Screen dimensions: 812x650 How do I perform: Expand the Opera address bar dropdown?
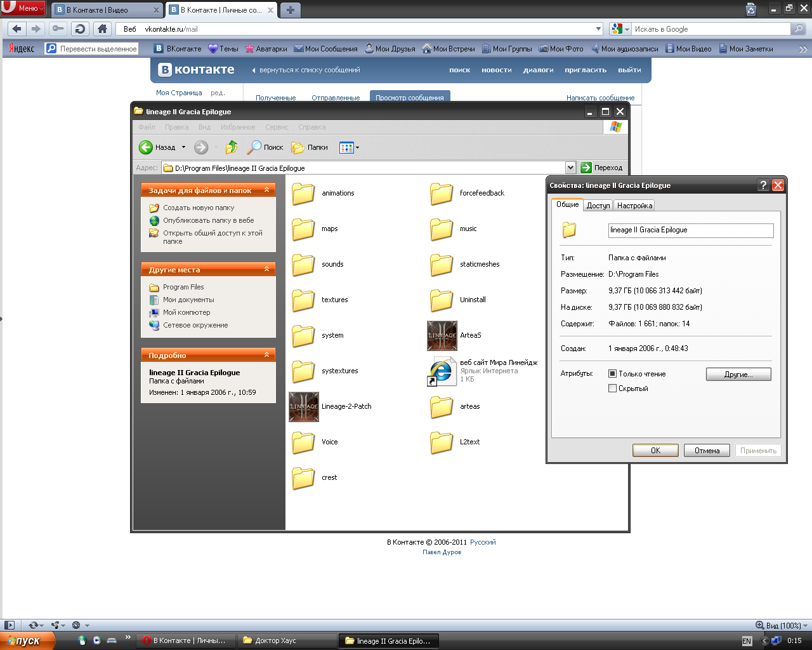[x=598, y=29]
